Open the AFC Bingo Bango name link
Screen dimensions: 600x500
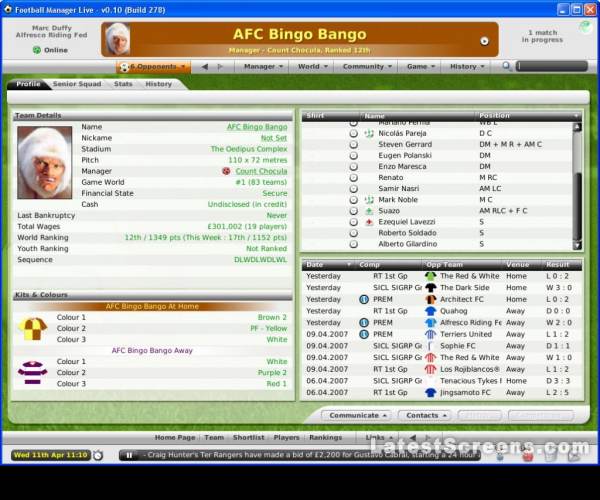point(257,127)
